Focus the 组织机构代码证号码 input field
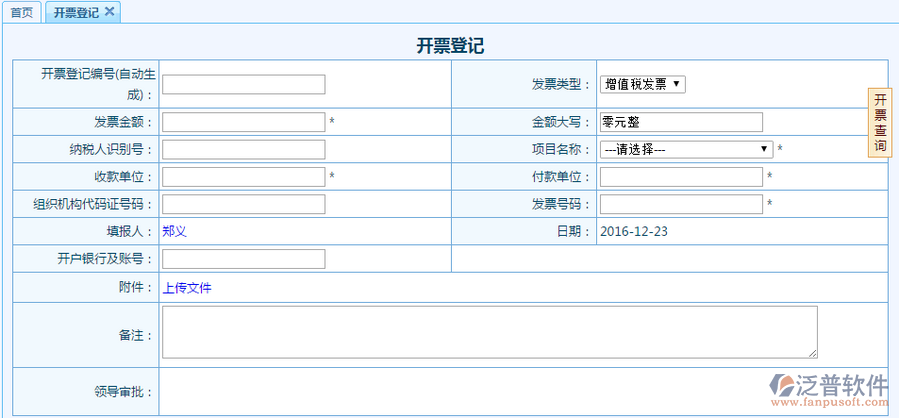Screen dimensions: 899x418 click(x=244, y=204)
